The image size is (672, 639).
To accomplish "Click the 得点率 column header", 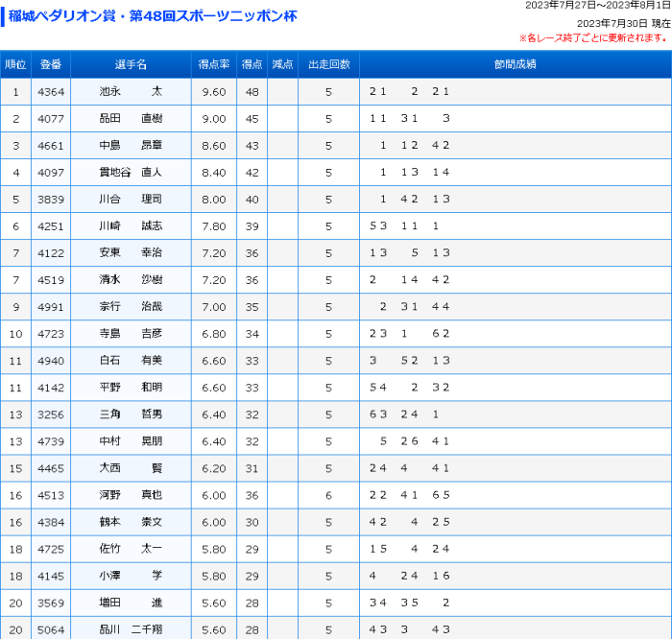I will point(214,64).
